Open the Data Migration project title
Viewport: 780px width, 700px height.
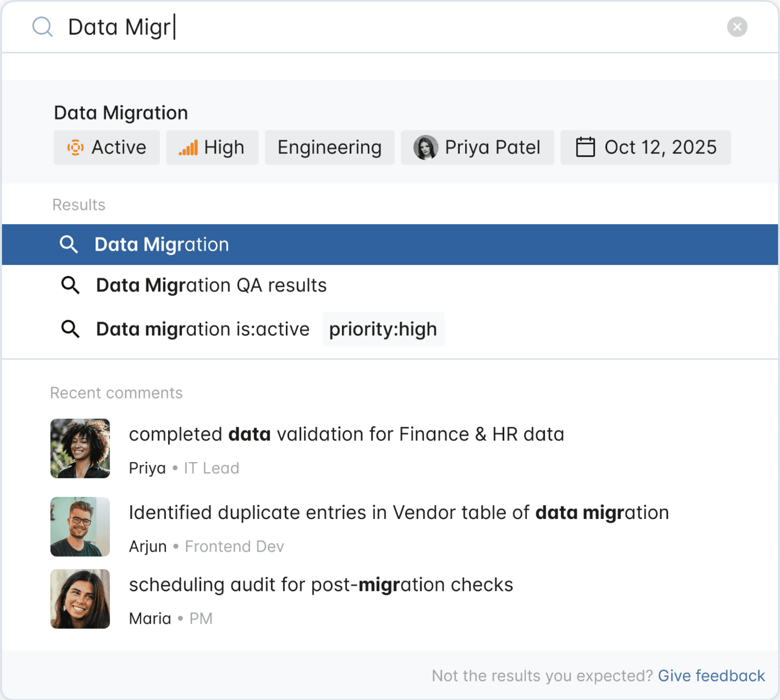point(121,113)
